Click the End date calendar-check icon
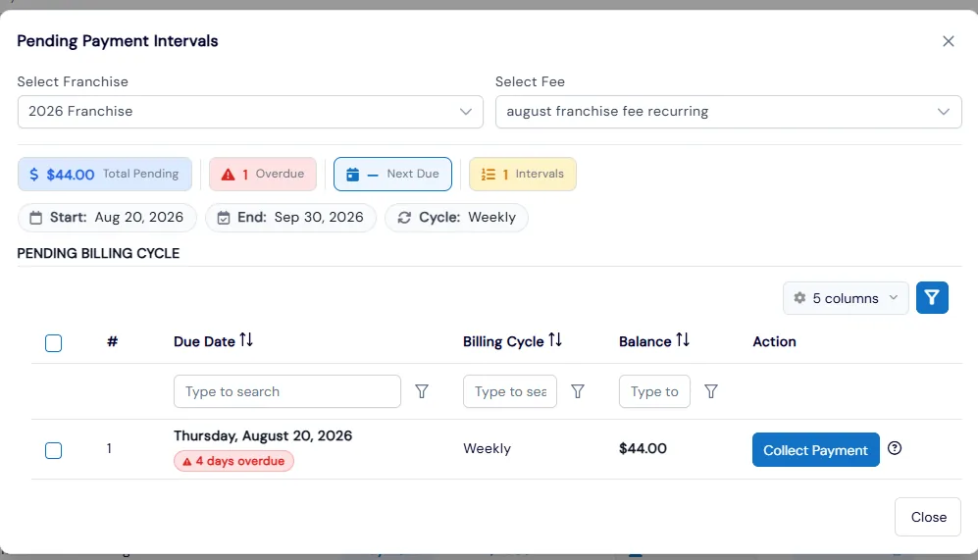The height and width of the screenshot is (560, 978). click(x=224, y=218)
